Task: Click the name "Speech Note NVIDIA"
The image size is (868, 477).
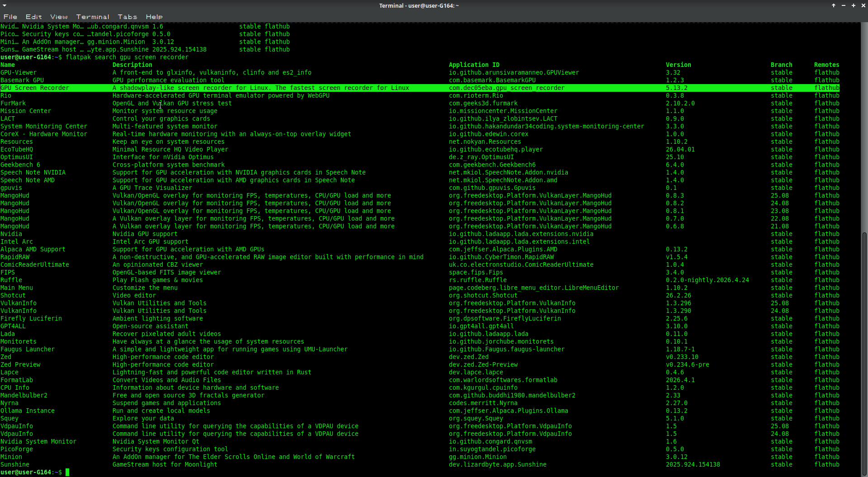Action: pos(33,173)
